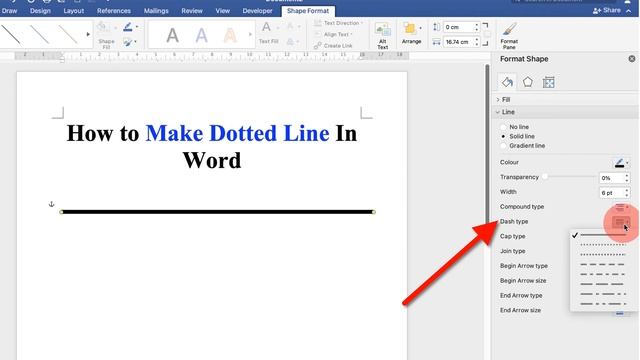Click the Share button
The width and height of the screenshot is (640, 360).
607,11
